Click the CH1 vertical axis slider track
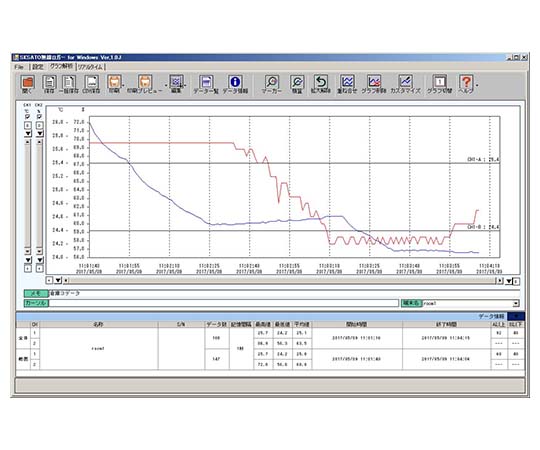540x450 pixels. coord(28,197)
